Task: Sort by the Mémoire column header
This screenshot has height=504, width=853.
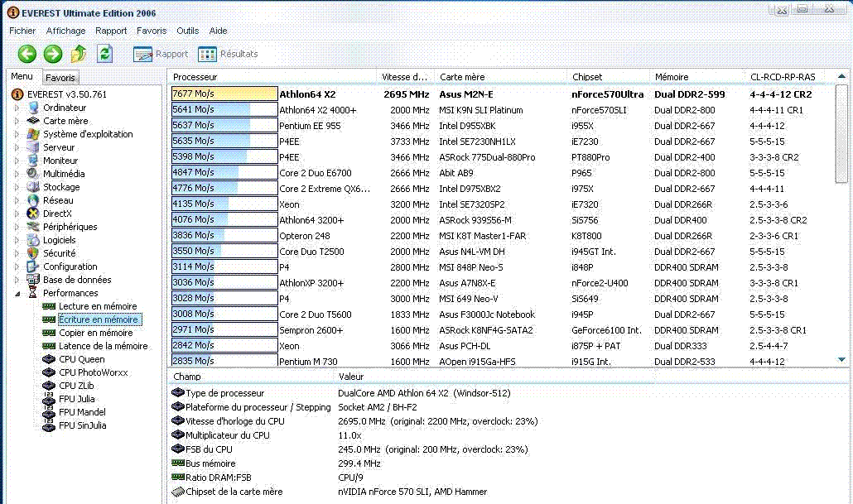Action: point(696,77)
